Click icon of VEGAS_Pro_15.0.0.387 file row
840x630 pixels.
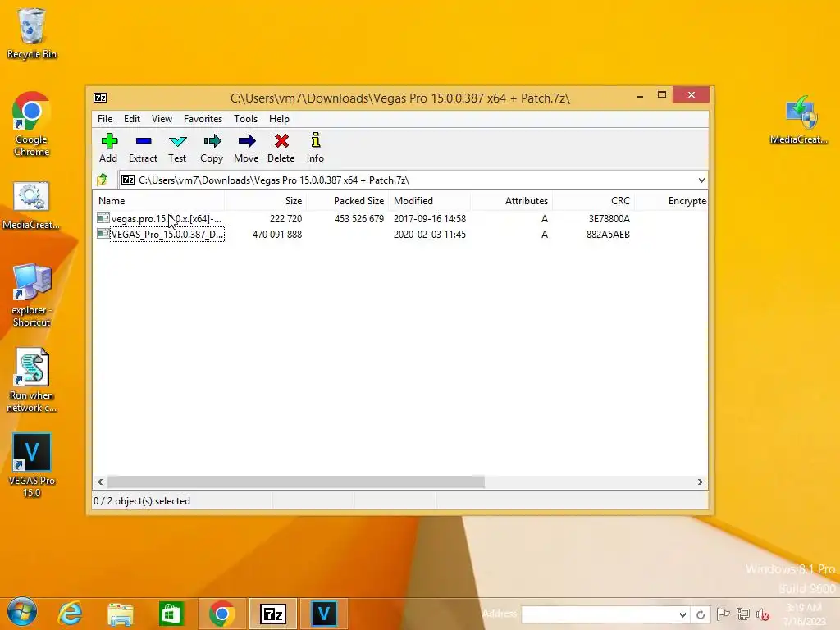[103, 234]
